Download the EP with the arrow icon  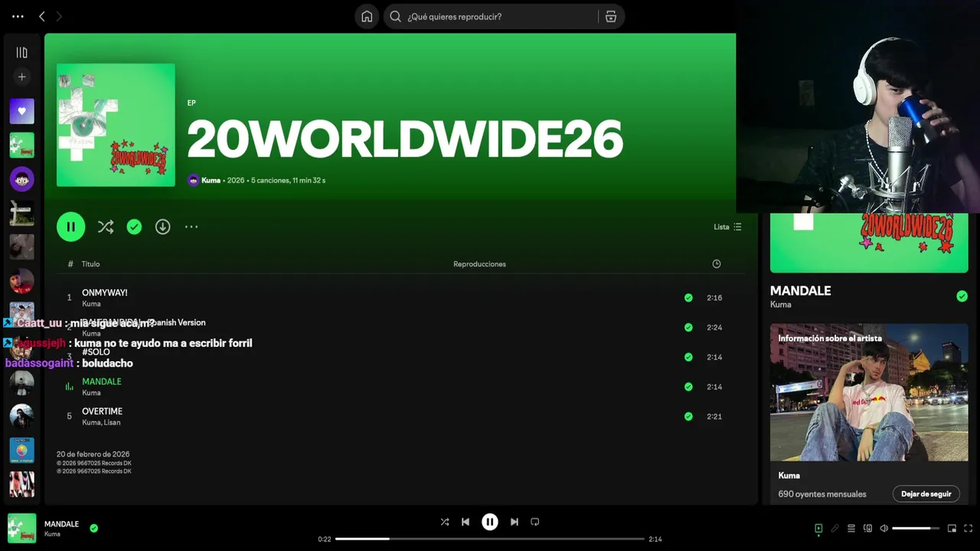[162, 227]
